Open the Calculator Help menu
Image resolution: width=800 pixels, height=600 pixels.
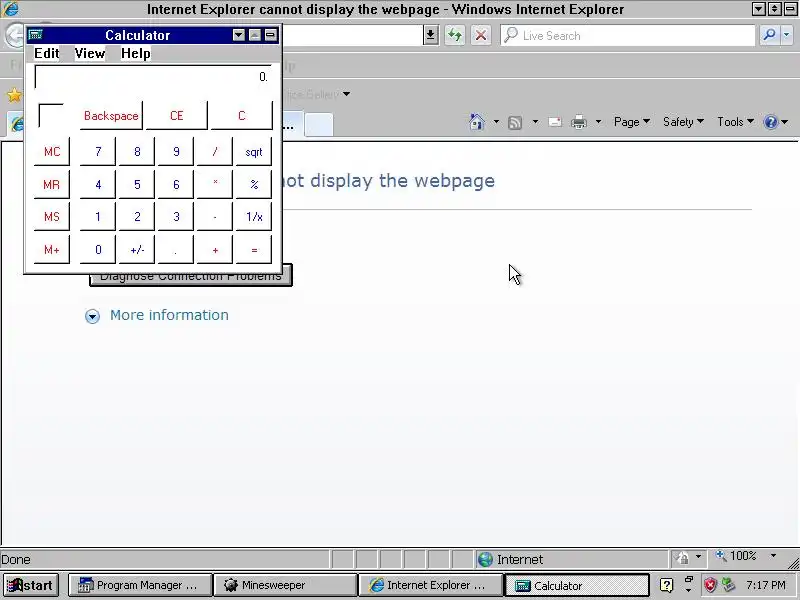[136, 53]
